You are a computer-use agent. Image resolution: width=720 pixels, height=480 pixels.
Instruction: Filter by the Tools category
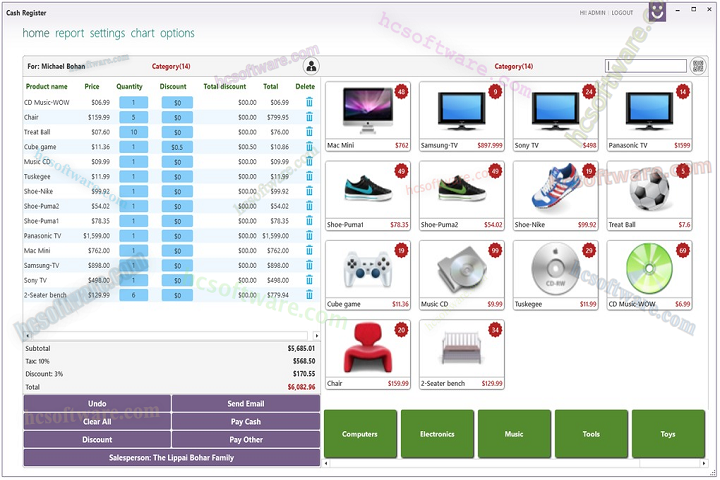pos(591,434)
